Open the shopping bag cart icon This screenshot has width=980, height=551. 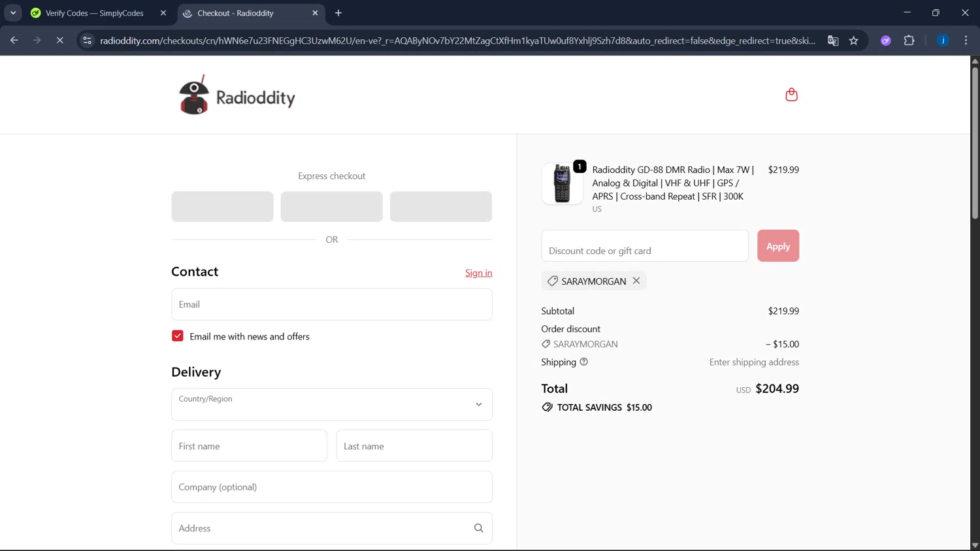click(791, 95)
